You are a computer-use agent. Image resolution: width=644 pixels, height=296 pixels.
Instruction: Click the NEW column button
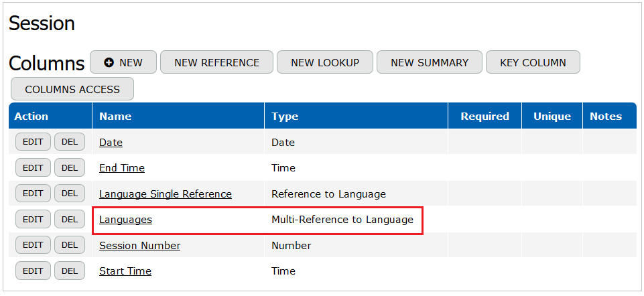[x=123, y=62]
